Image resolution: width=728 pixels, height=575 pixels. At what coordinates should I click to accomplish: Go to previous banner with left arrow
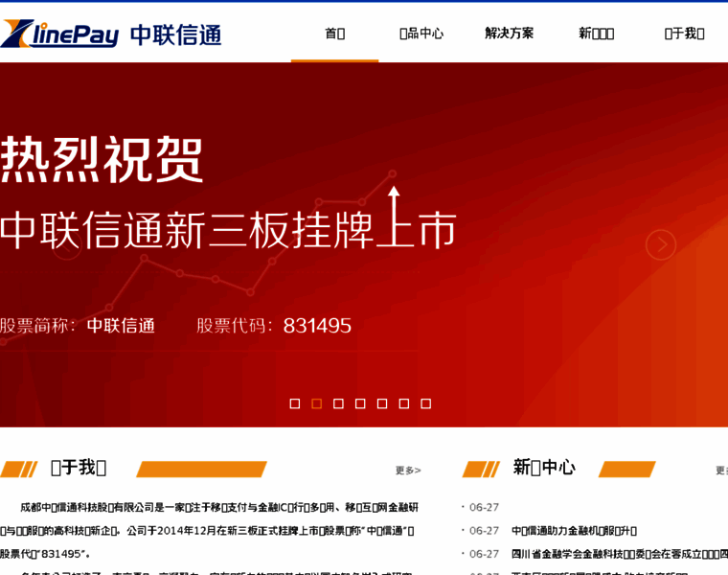pyautogui.click(x=67, y=244)
